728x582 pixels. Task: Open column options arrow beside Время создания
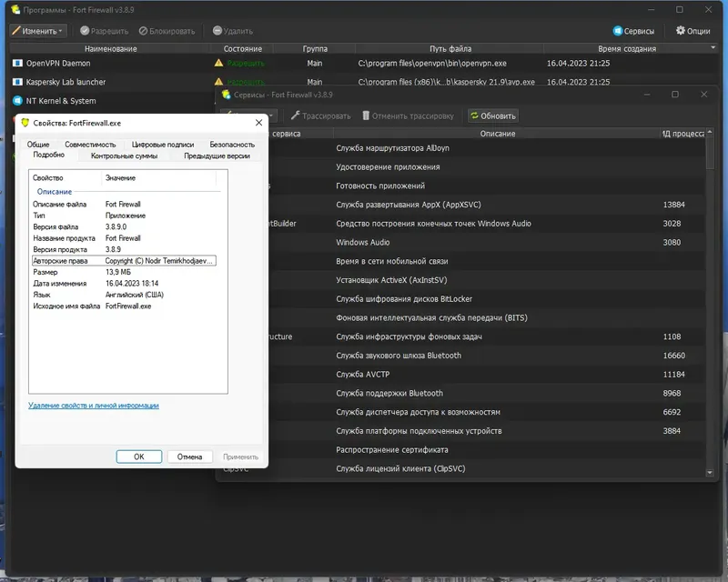tap(713, 47)
